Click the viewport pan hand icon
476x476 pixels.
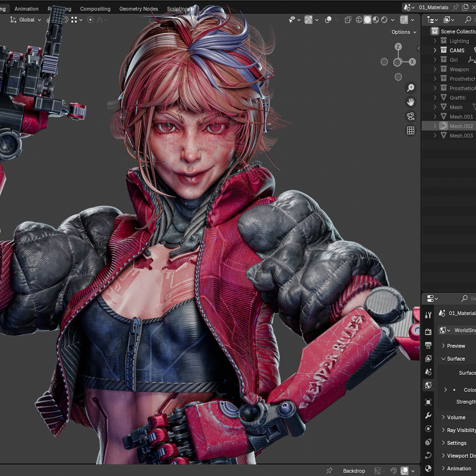[410, 102]
